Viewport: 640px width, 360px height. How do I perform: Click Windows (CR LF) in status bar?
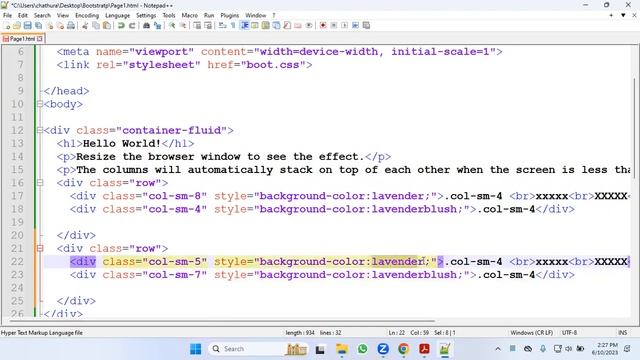coord(531,333)
